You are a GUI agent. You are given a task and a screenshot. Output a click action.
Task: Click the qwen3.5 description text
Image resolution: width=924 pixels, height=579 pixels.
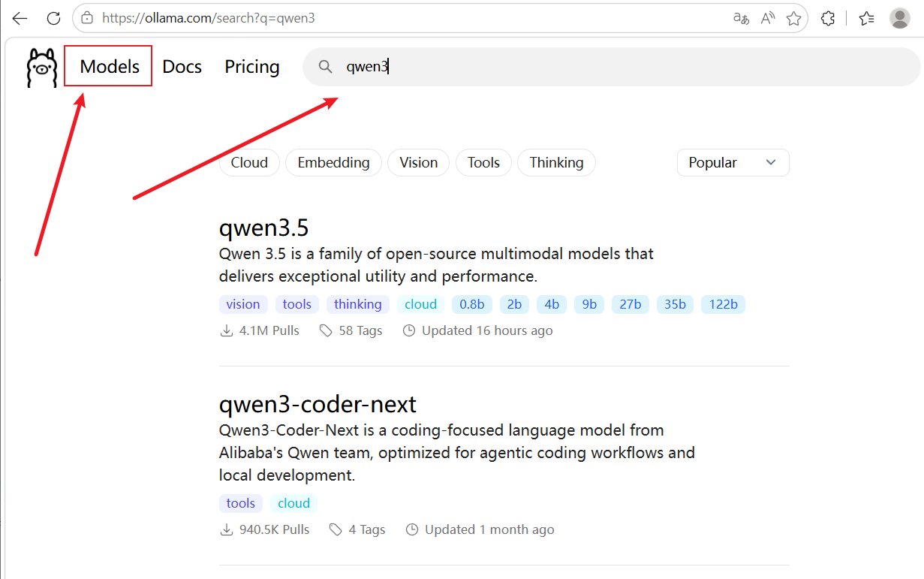(x=436, y=265)
